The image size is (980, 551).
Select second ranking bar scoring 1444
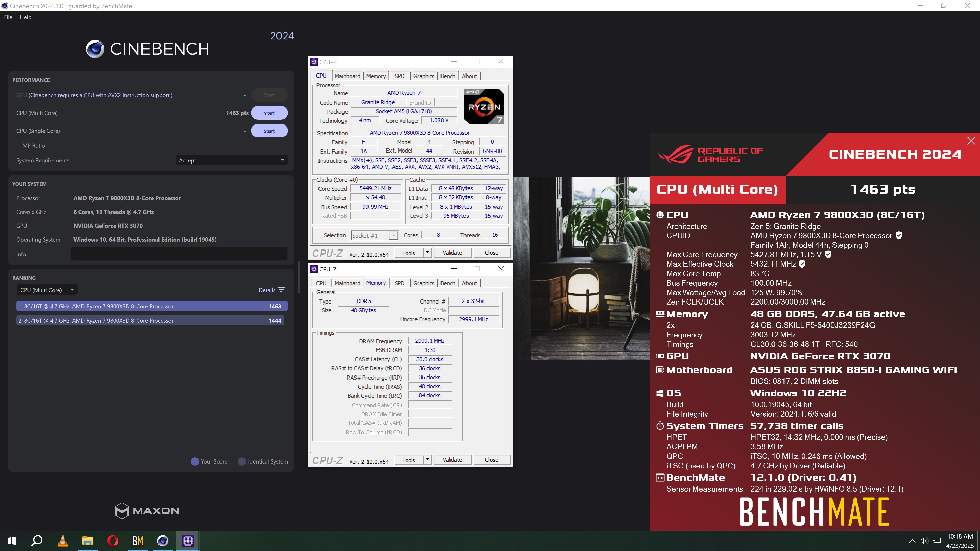coord(150,321)
